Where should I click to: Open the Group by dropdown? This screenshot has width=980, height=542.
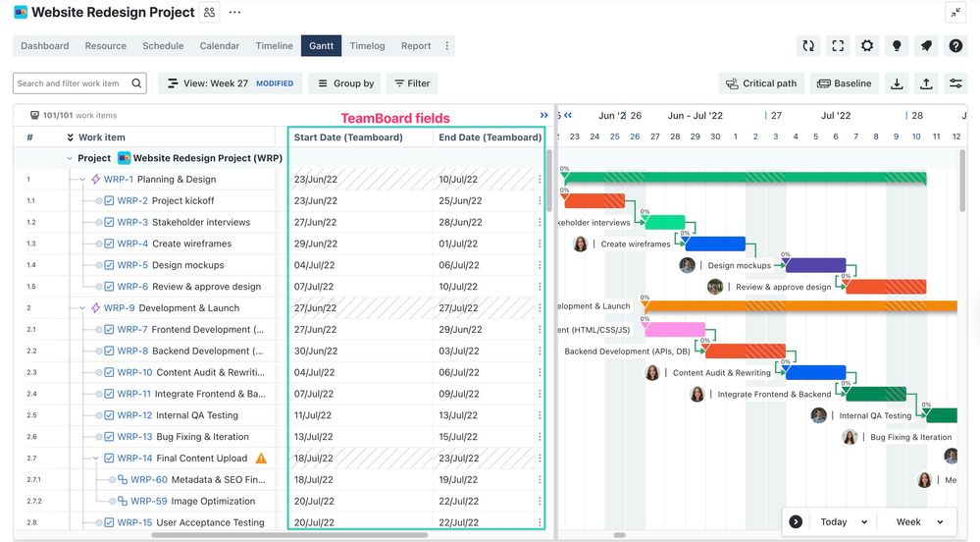(x=345, y=83)
